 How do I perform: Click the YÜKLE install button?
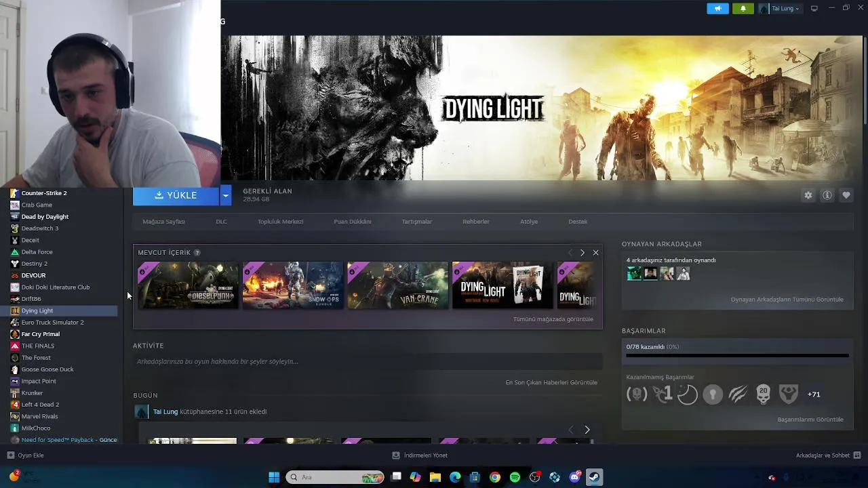pyautogui.click(x=176, y=195)
